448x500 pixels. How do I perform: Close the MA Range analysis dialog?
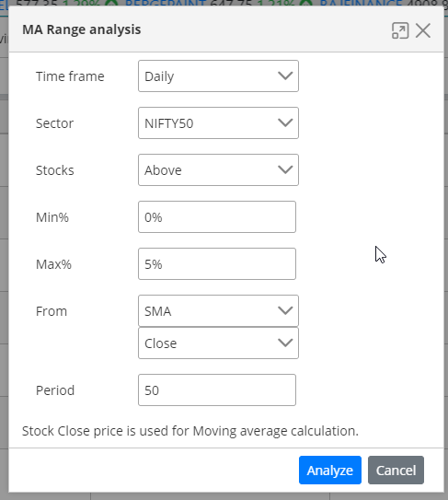point(423,30)
